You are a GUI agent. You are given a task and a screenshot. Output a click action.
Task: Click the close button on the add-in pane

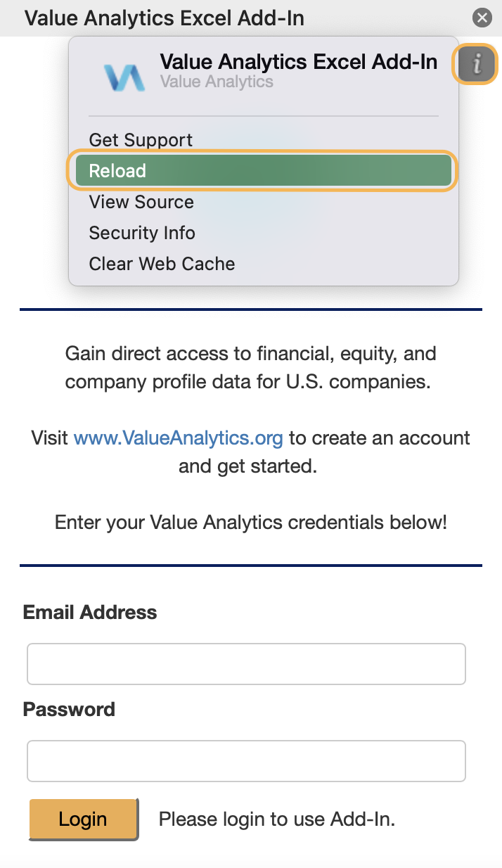[482, 18]
